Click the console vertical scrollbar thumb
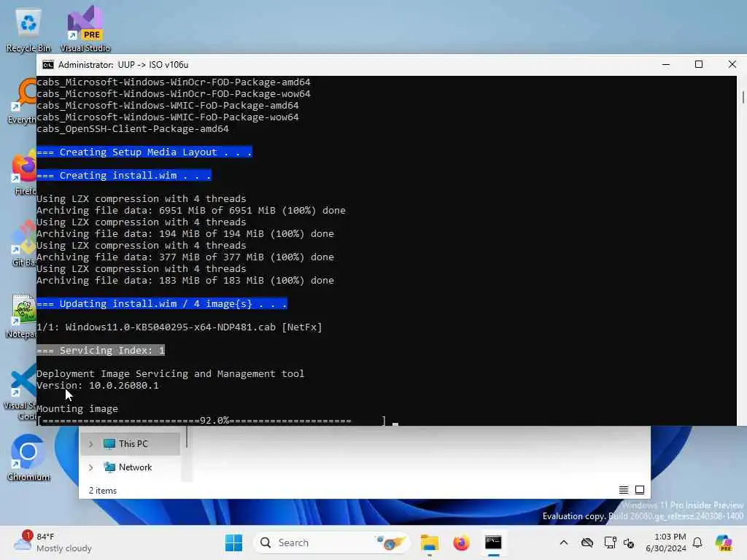The height and width of the screenshot is (560, 747). click(743, 97)
